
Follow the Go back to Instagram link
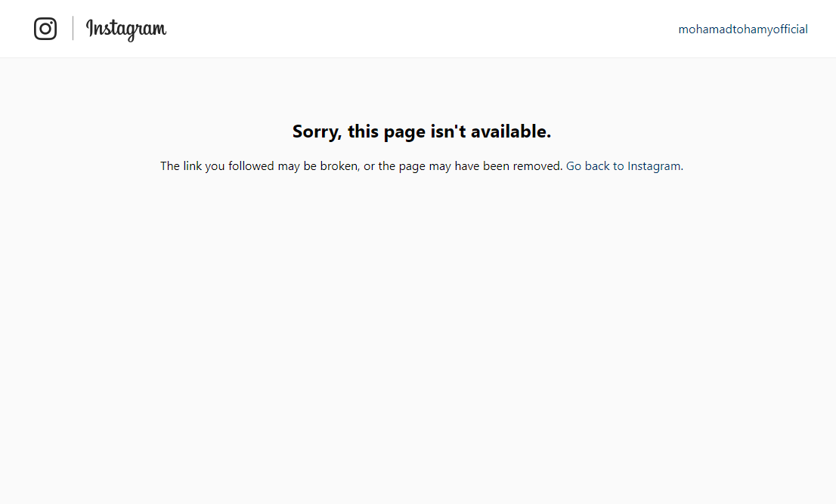(624, 166)
